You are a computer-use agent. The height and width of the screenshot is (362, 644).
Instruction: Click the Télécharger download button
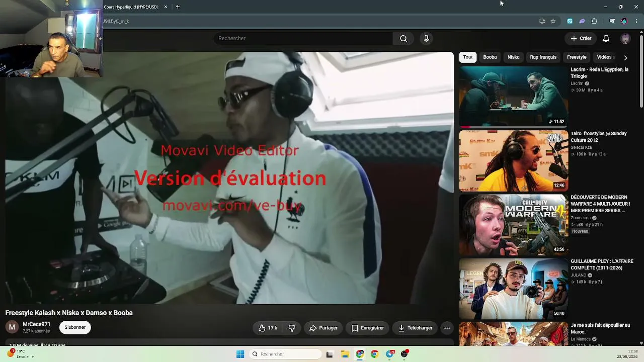click(x=415, y=328)
